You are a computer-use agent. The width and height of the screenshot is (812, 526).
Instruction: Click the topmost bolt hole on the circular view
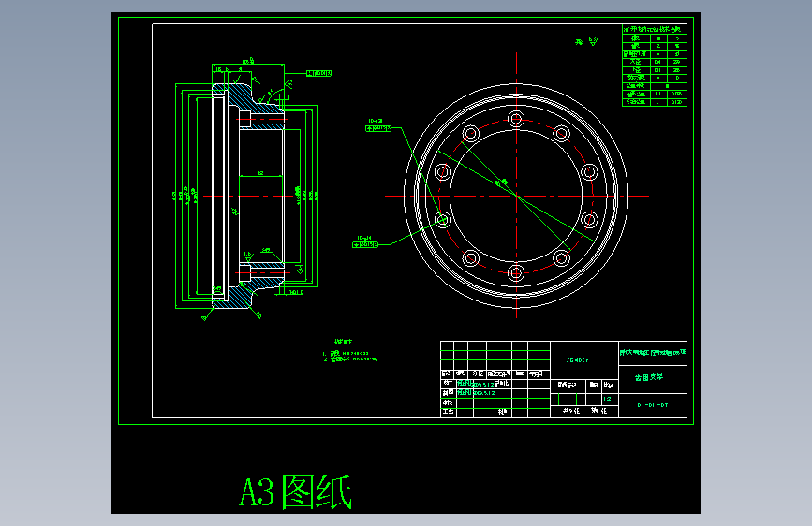[x=516, y=119]
